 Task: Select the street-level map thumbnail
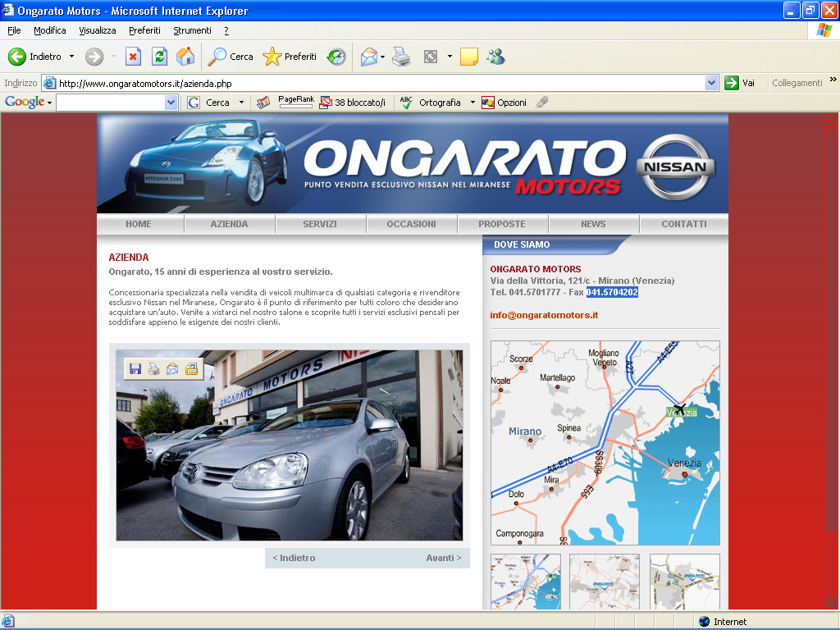(685, 582)
